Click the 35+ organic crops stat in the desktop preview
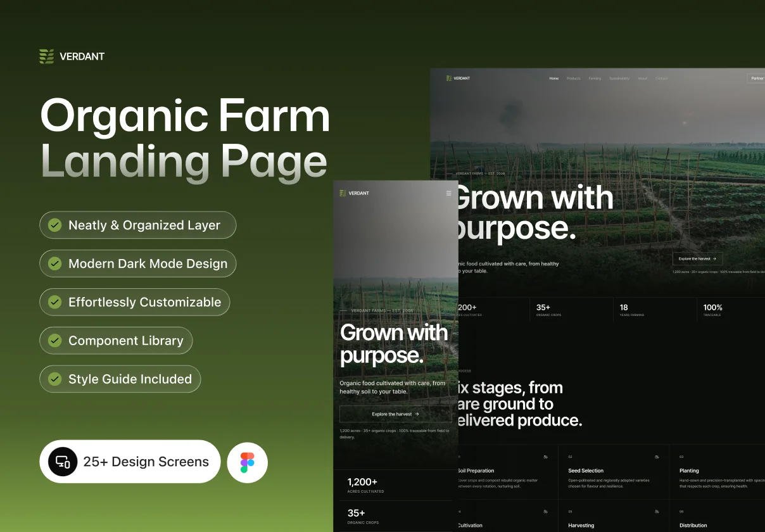765x532 pixels. (x=548, y=310)
